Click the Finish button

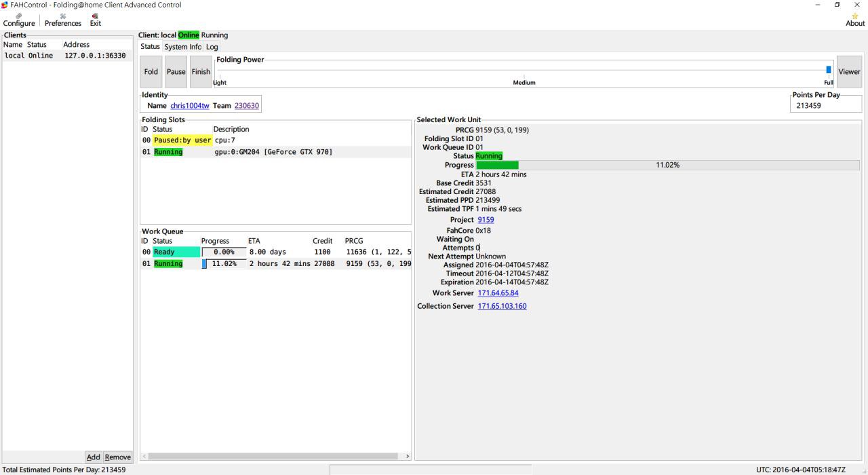click(x=201, y=71)
